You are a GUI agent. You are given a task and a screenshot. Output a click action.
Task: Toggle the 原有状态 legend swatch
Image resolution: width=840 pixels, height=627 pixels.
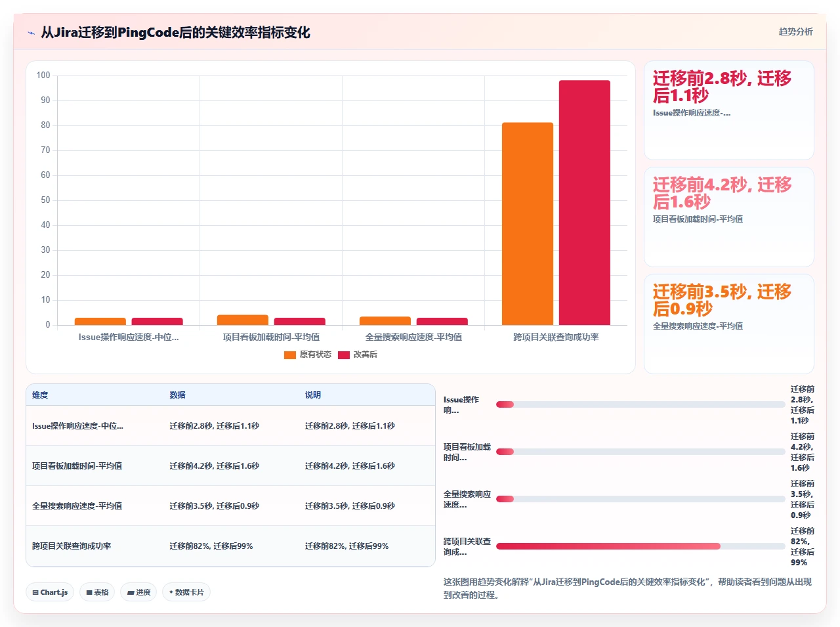click(290, 355)
